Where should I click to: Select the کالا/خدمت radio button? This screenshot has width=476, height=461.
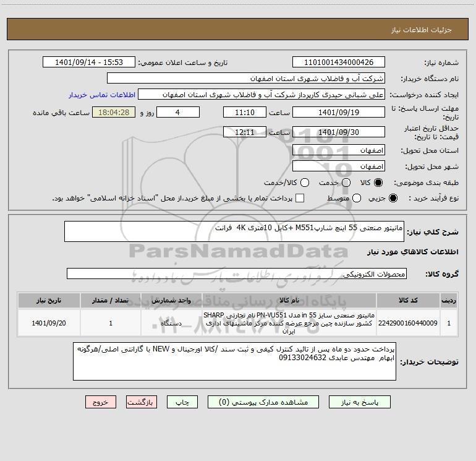[x=305, y=183]
